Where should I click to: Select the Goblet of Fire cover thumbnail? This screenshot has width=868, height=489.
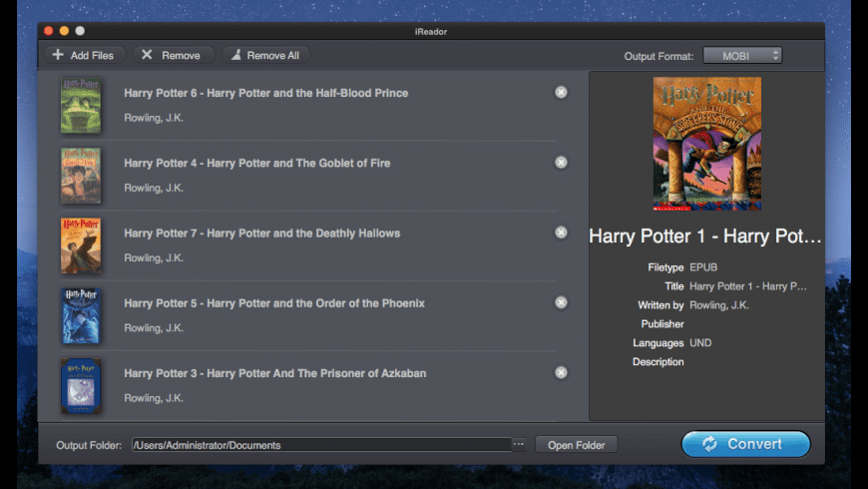click(x=81, y=176)
